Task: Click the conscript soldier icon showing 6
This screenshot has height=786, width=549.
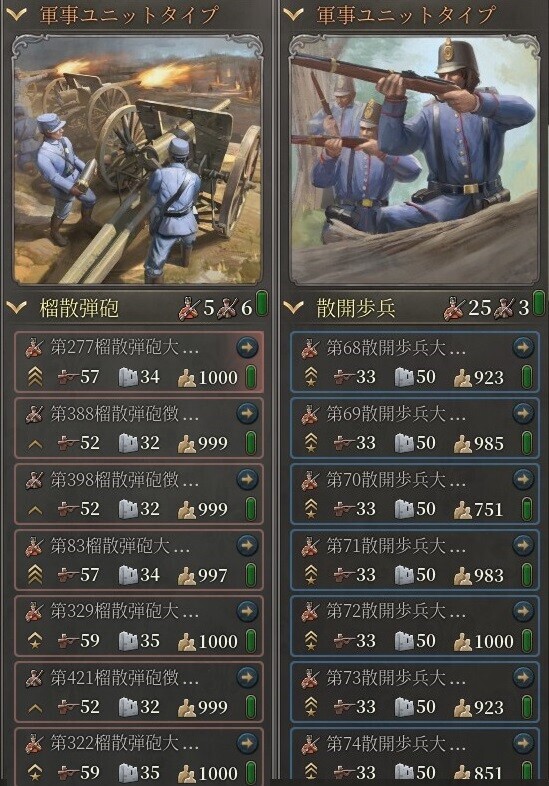Action: point(228,308)
